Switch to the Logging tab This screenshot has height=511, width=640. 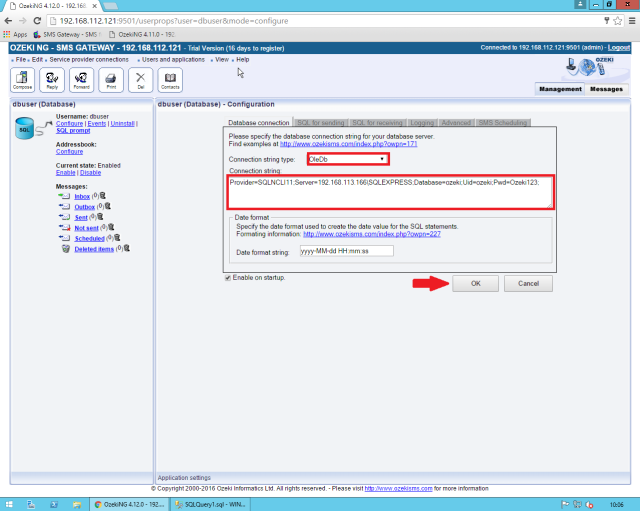[422, 122]
